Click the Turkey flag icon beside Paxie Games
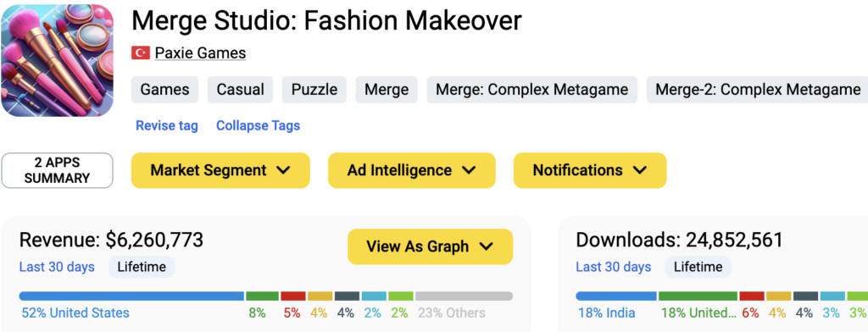 [x=141, y=53]
